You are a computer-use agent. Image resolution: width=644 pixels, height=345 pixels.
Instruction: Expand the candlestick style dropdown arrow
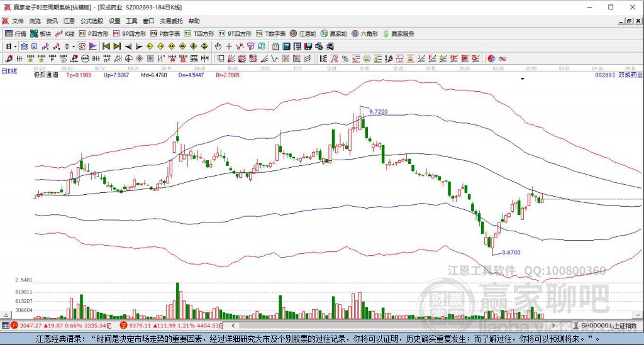(x=74, y=47)
